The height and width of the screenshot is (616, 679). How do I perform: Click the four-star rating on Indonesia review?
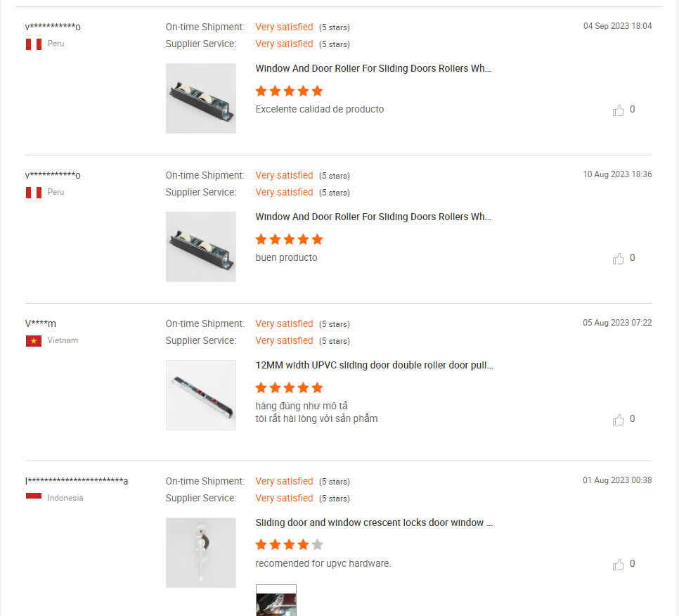289,544
